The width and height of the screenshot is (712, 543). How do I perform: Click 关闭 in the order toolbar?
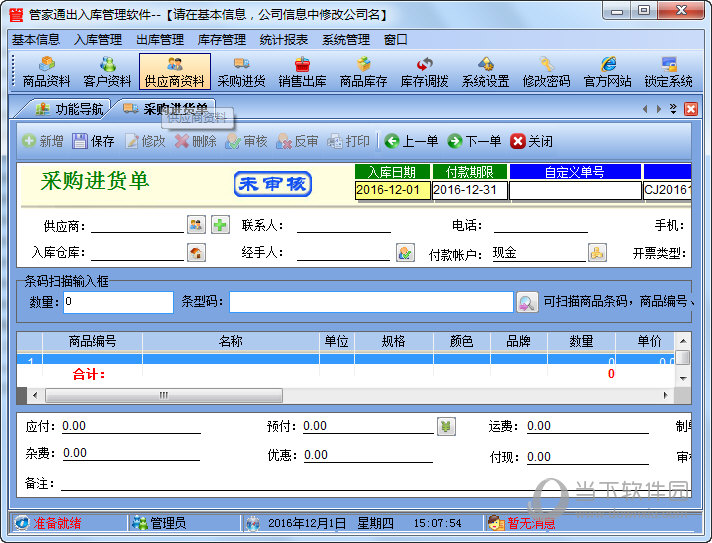pyautogui.click(x=531, y=141)
